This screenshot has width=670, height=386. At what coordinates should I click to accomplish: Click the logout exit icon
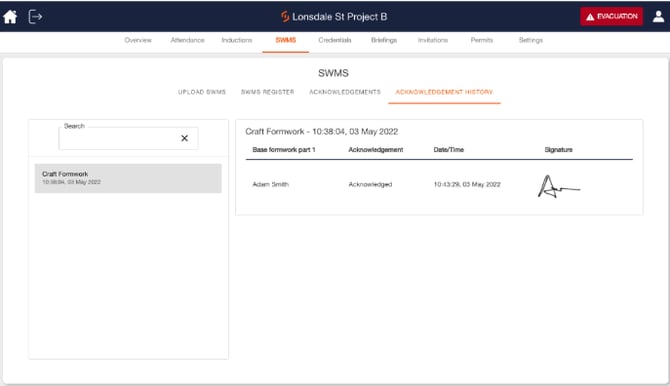click(35, 17)
